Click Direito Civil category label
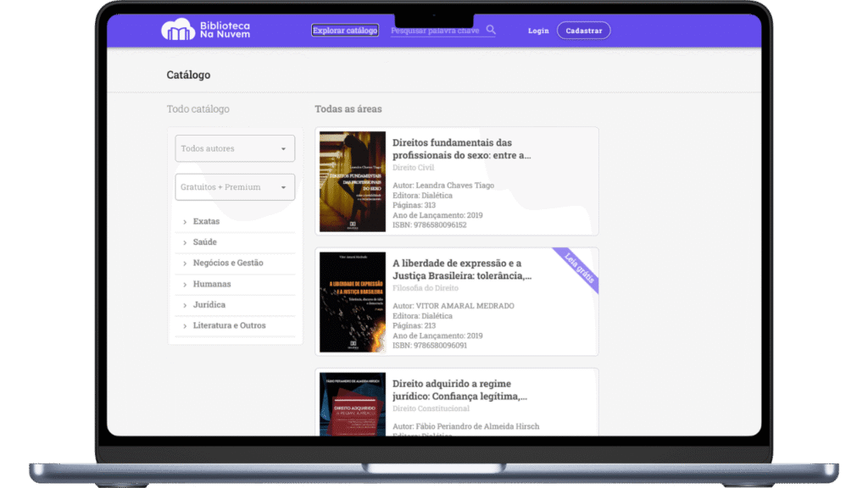 click(413, 168)
